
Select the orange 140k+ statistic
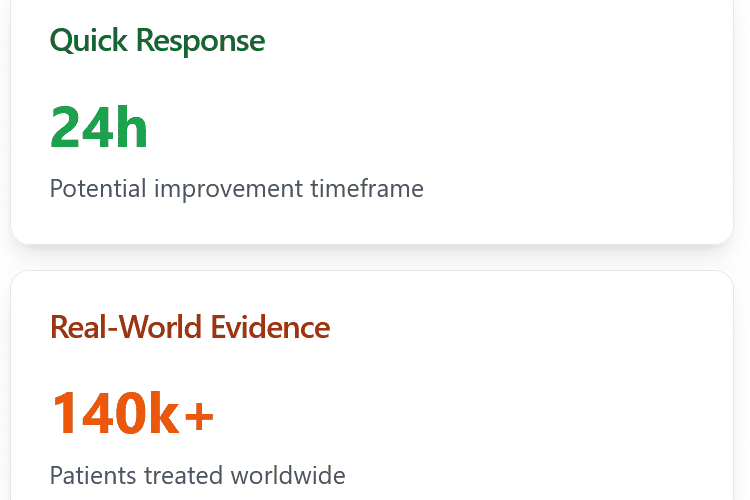(x=132, y=413)
